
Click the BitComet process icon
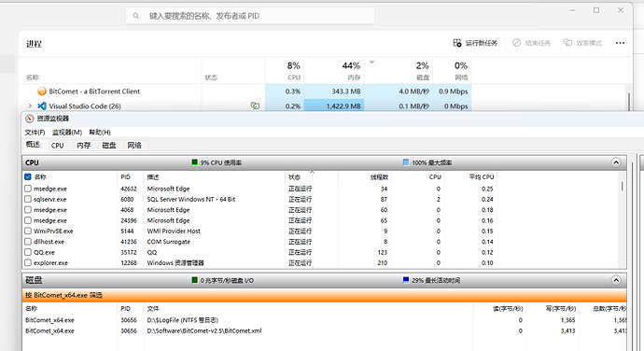(42, 91)
